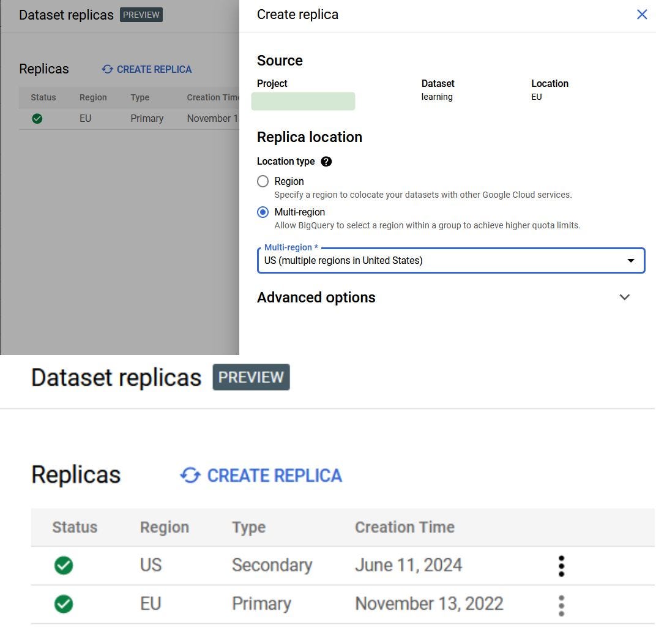Select the Multi-region location type radio
This screenshot has width=656, height=644.
point(263,212)
